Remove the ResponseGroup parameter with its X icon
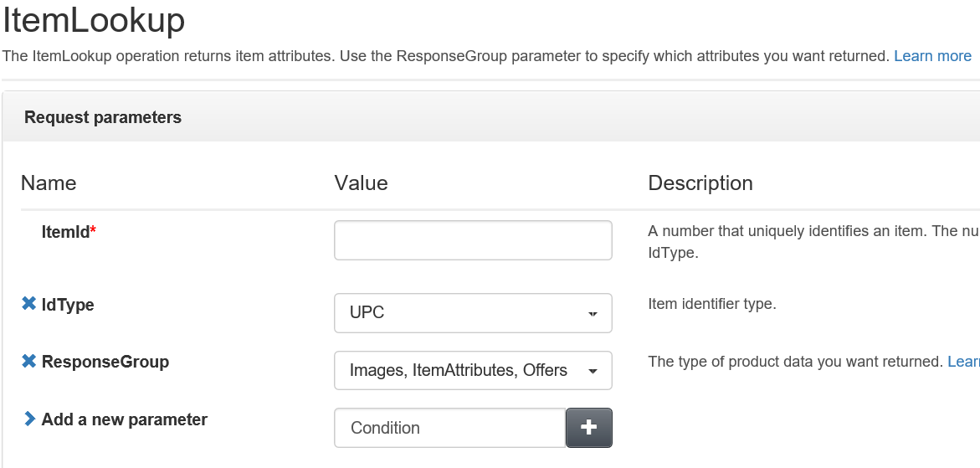The image size is (980, 468). (28, 361)
